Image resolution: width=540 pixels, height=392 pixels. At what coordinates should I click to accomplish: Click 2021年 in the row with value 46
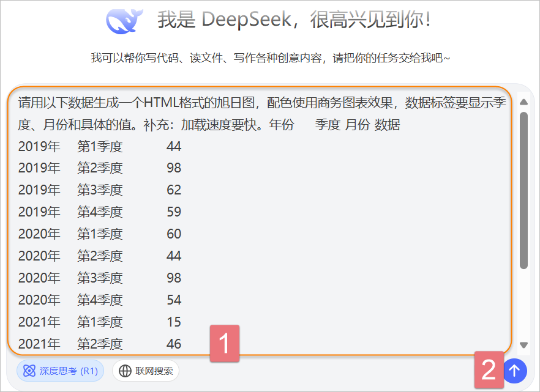[39, 344]
